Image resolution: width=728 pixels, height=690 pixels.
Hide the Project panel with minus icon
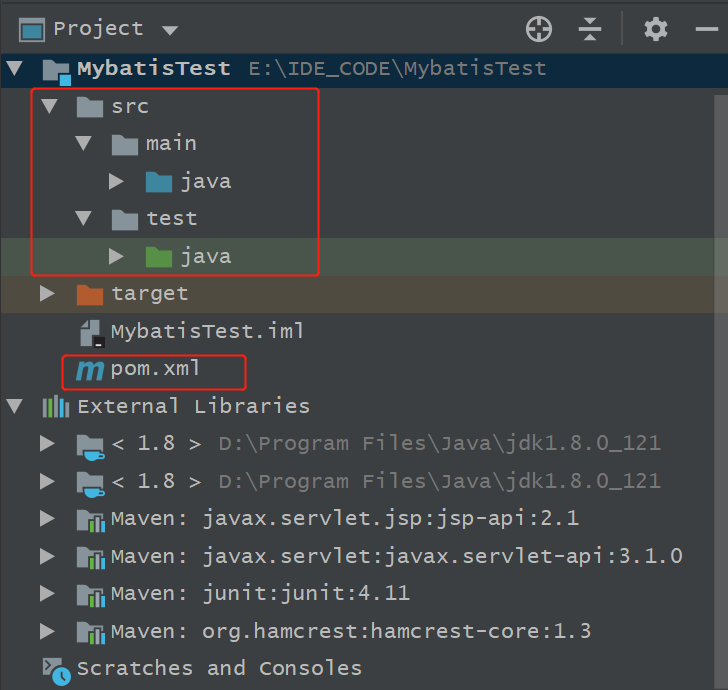coord(707,29)
